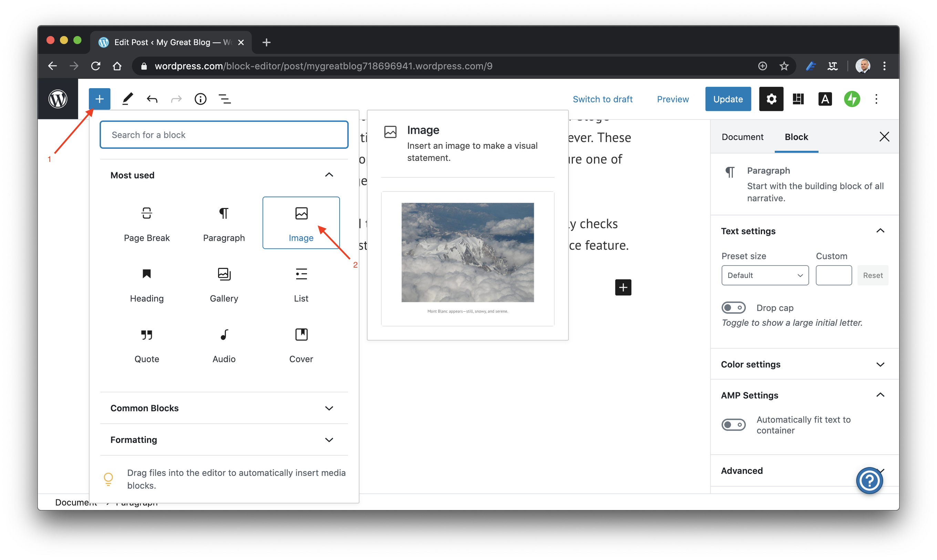
Task: Open the editor's three-dot options menu
Action: [876, 99]
